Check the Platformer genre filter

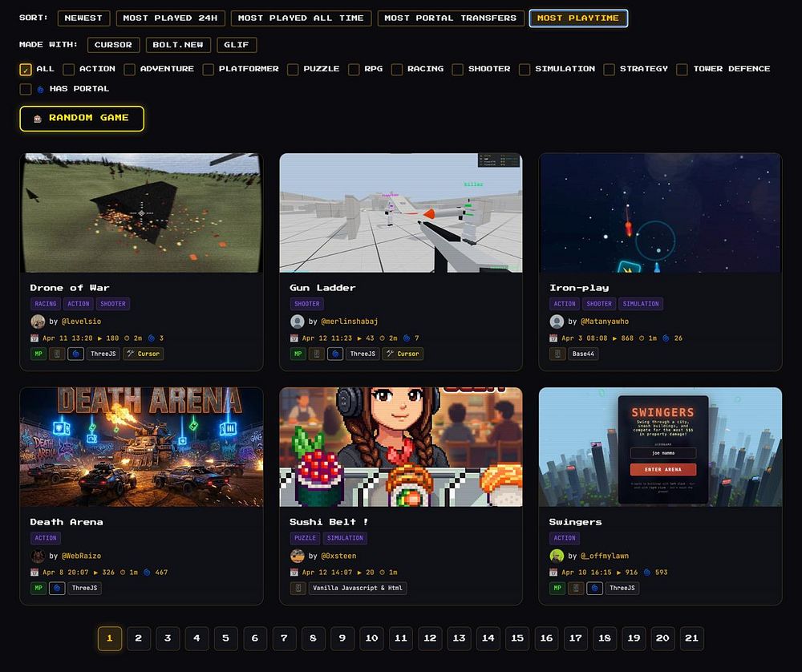coord(209,69)
